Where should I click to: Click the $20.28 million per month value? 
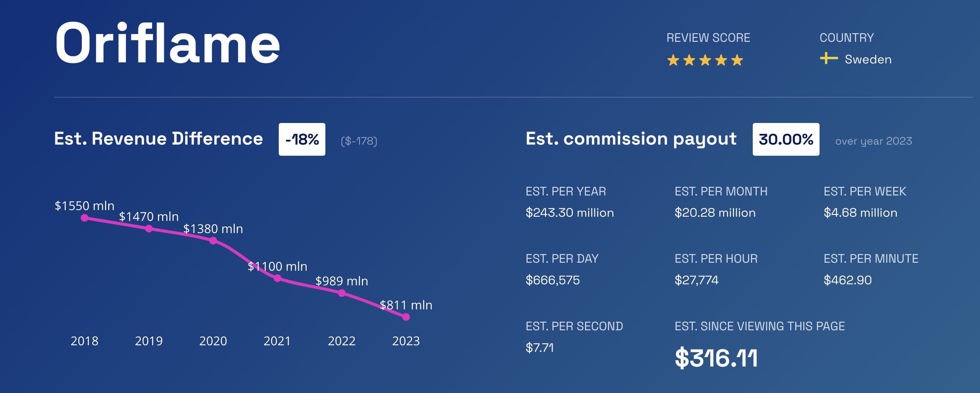pyautogui.click(x=715, y=213)
